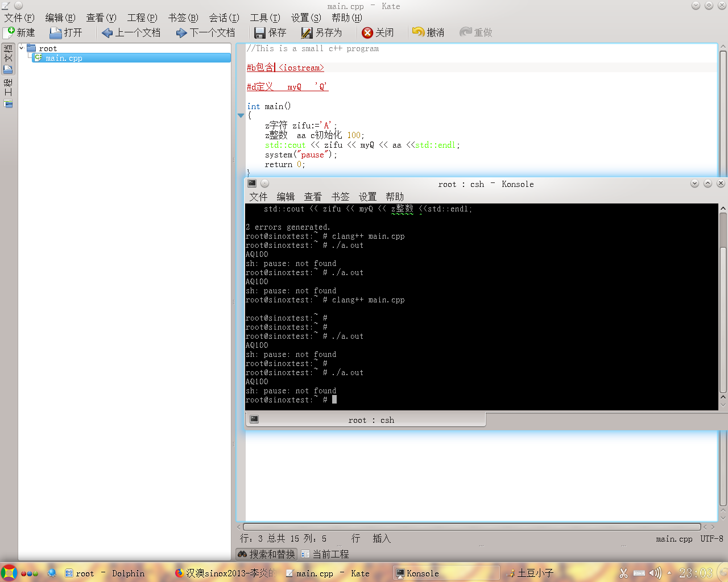This screenshot has height=582, width=728.
Task: Open the 帮助(H) menu in Kate
Action: [347, 18]
